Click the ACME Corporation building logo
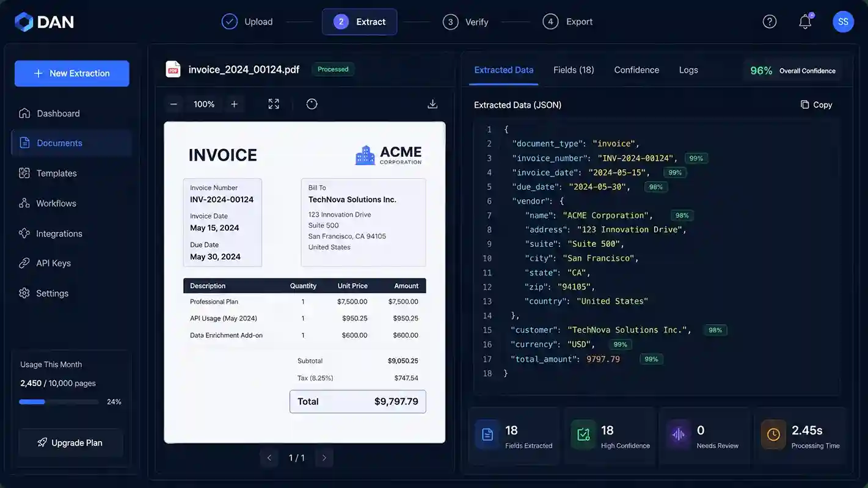 [365, 155]
